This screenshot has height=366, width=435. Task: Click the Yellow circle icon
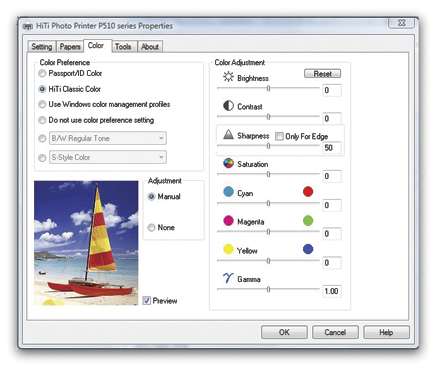click(228, 249)
